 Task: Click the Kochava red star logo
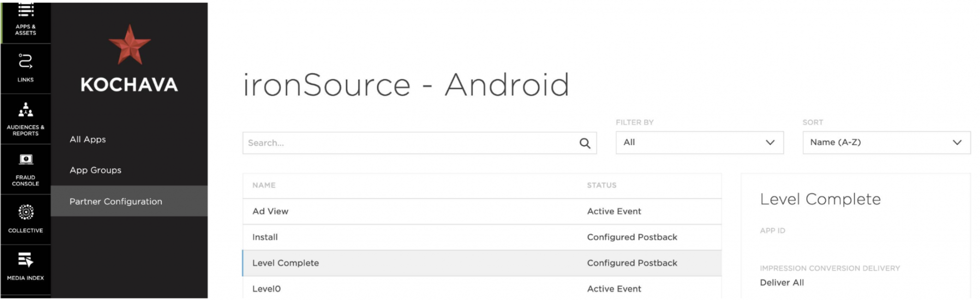point(130,45)
